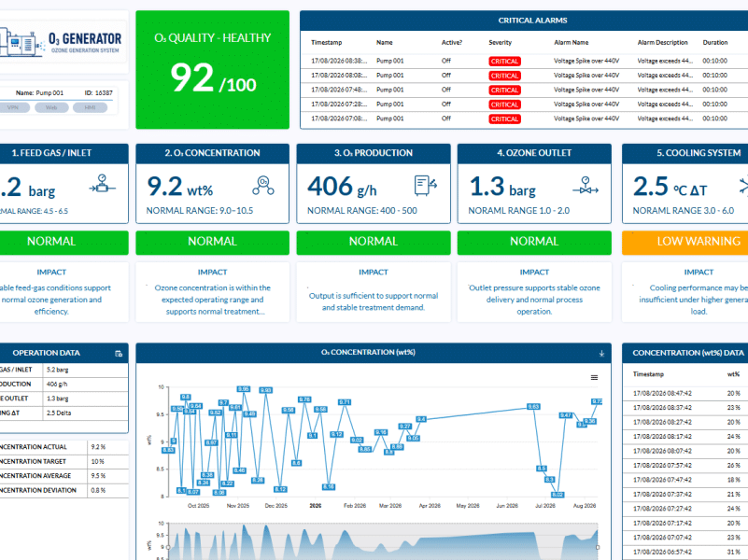Click the 406 g/h production value
The image size is (748, 560).
[342, 187]
